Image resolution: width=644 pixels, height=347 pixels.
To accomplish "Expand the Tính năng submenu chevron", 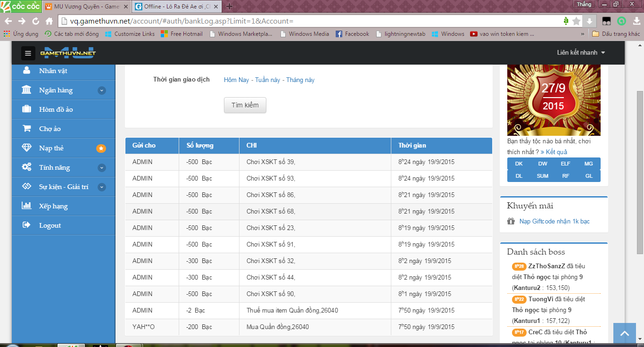I will pos(101,168).
